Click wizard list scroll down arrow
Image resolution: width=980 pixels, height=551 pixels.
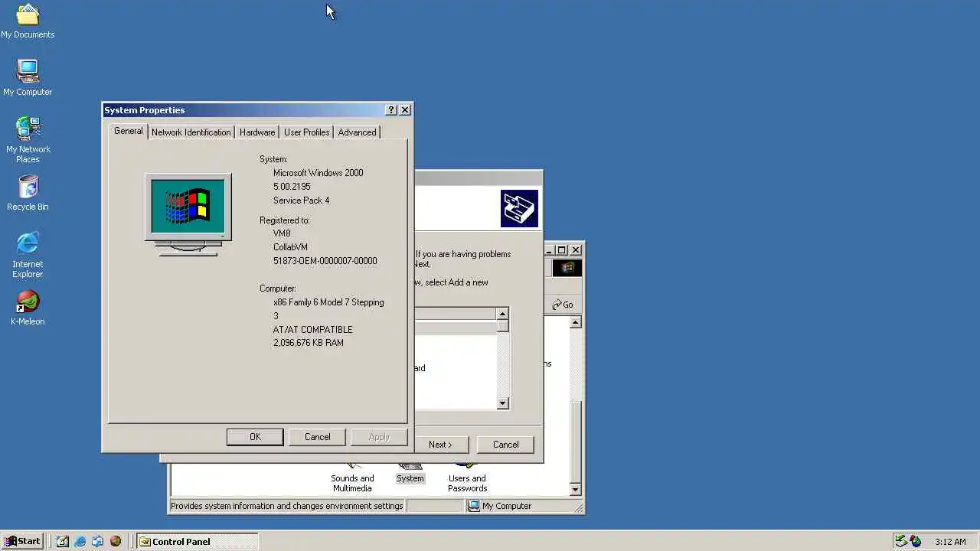click(502, 403)
